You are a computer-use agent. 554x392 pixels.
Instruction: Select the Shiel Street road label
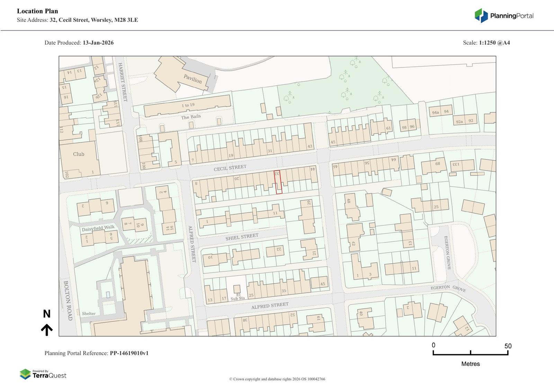[x=242, y=237]
